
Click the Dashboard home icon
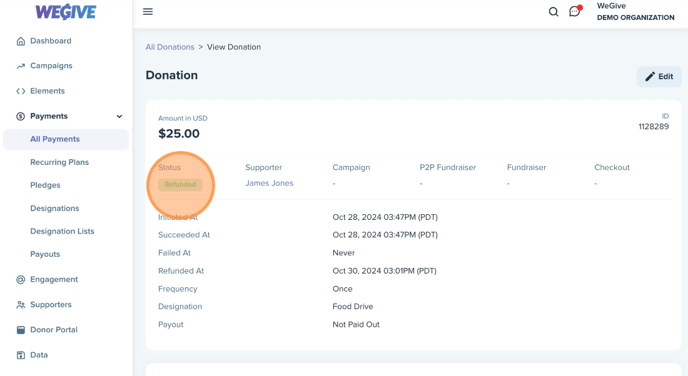[21, 41]
